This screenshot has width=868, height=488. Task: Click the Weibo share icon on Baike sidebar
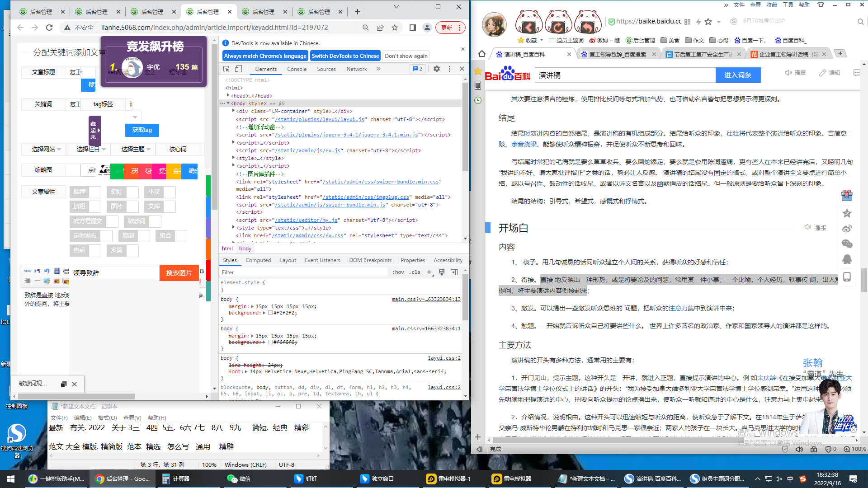pos(847,229)
